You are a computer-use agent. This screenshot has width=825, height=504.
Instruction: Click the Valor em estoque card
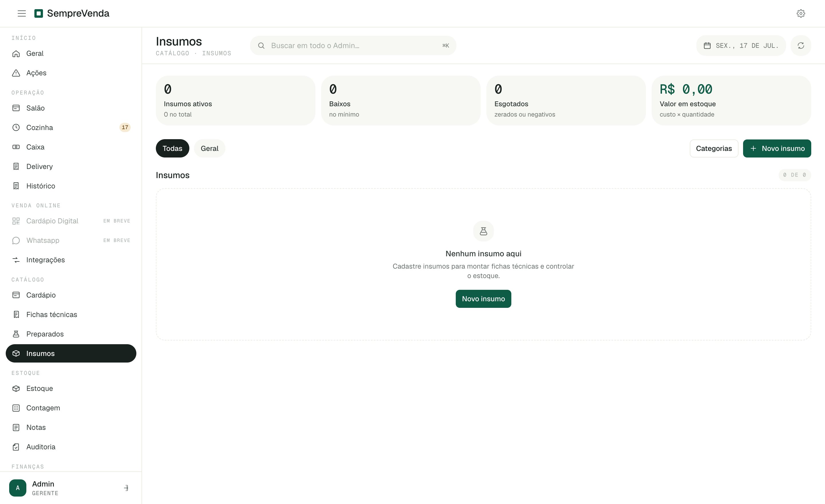[731, 101]
